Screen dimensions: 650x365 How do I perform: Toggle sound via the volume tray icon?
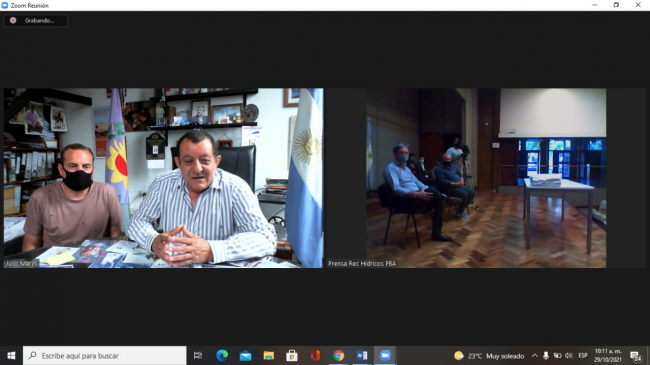568,355
